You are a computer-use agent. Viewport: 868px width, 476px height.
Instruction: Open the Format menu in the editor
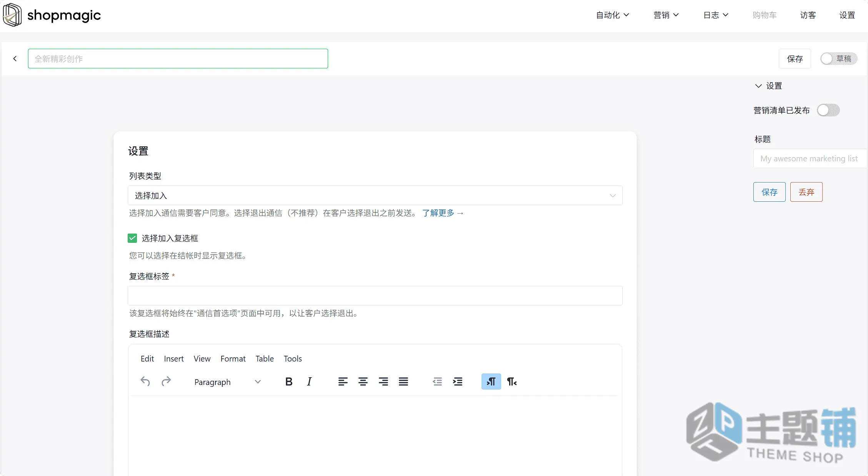[233, 358]
